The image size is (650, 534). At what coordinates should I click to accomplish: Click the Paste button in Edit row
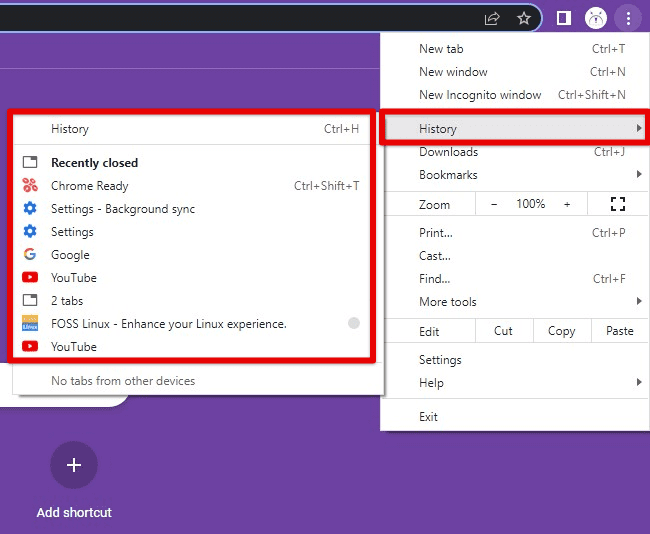tap(619, 331)
